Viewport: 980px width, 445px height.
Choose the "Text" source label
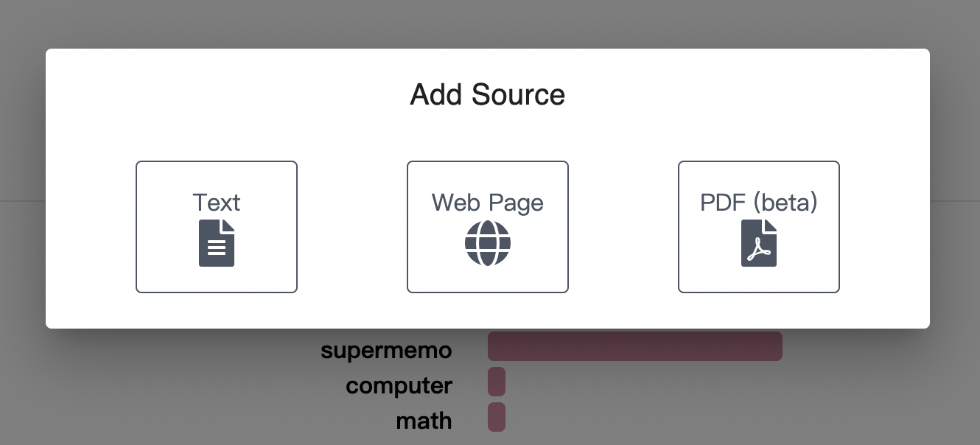(x=217, y=203)
